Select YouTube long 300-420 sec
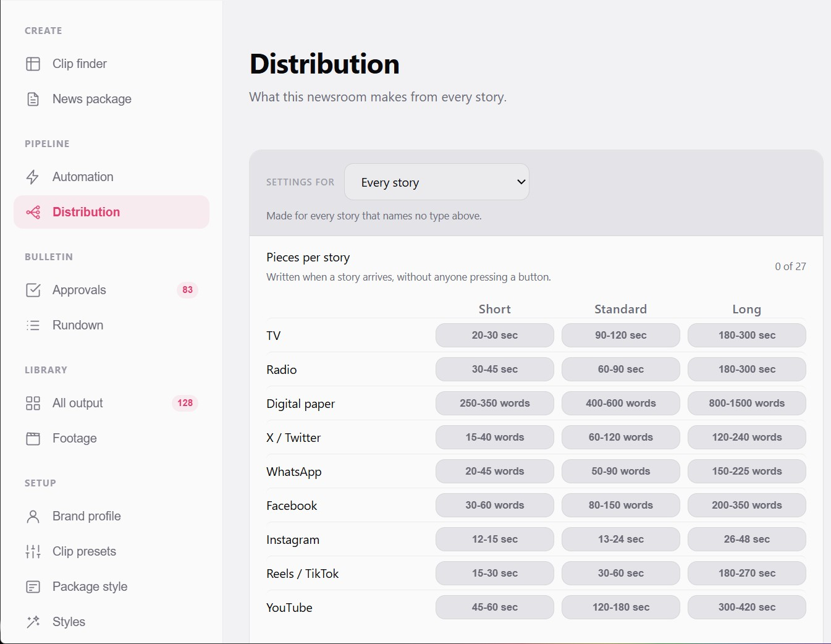The image size is (831, 644). pos(747,607)
